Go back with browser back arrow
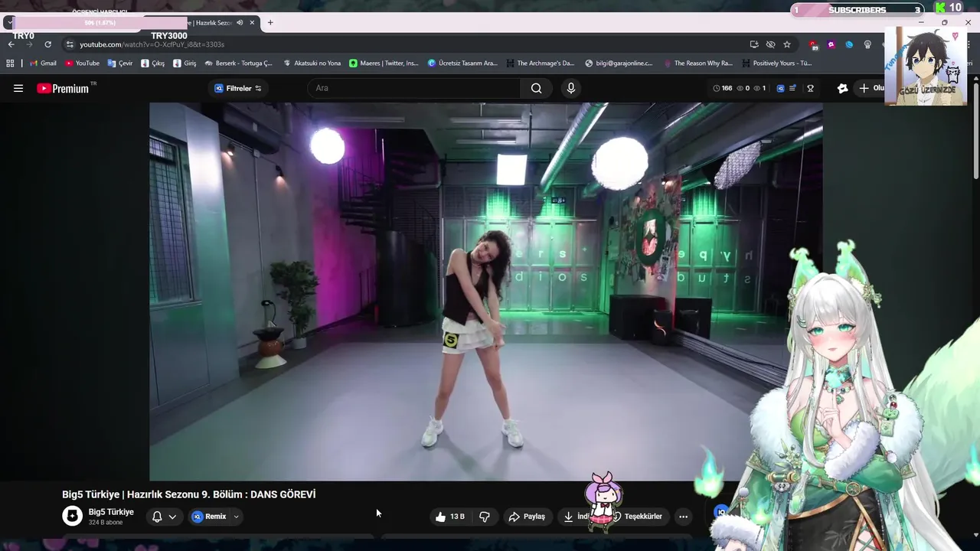 [x=11, y=44]
